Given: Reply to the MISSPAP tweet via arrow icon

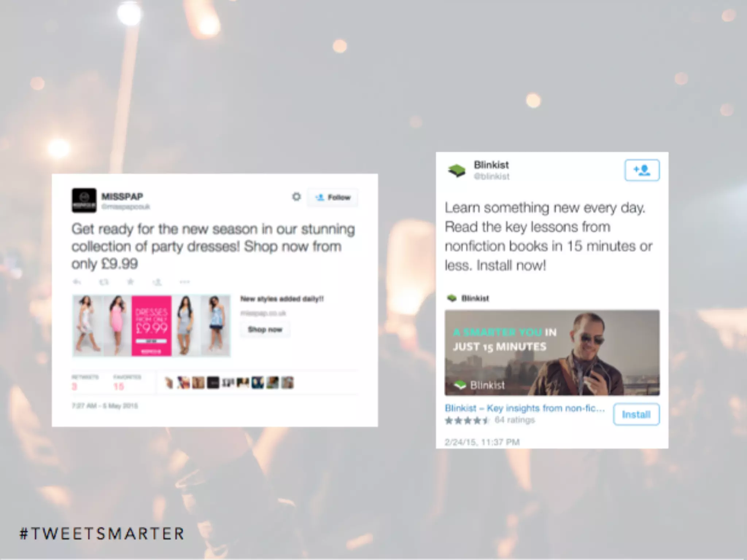Looking at the screenshot, I should pos(77,282).
